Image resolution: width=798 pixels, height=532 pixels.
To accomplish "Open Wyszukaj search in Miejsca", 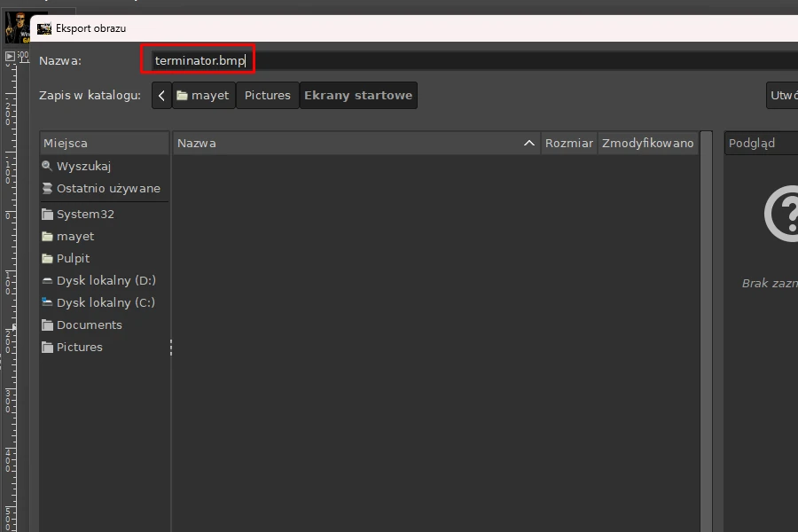I will point(105,166).
